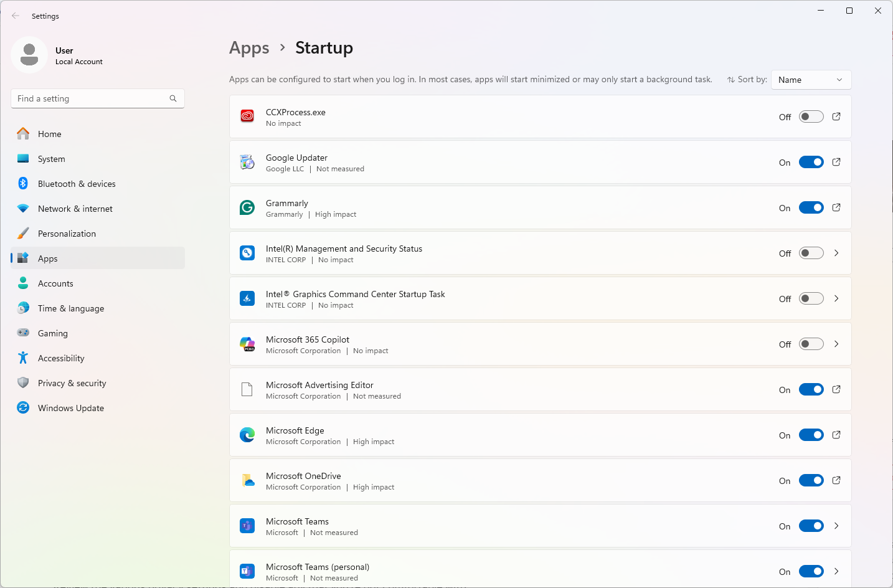Click the green Grammarly app icon
The image size is (893, 588).
click(x=247, y=207)
